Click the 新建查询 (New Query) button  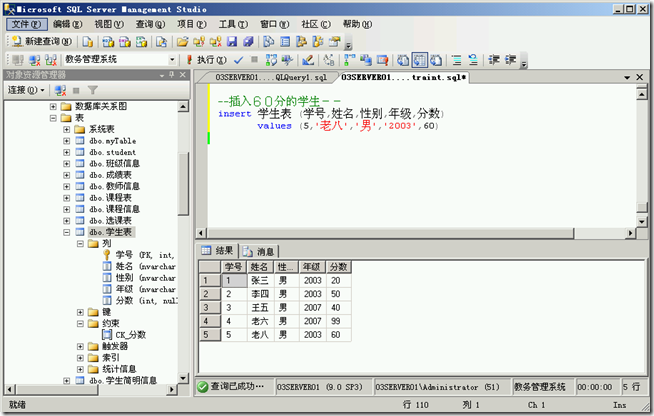point(42,41)
